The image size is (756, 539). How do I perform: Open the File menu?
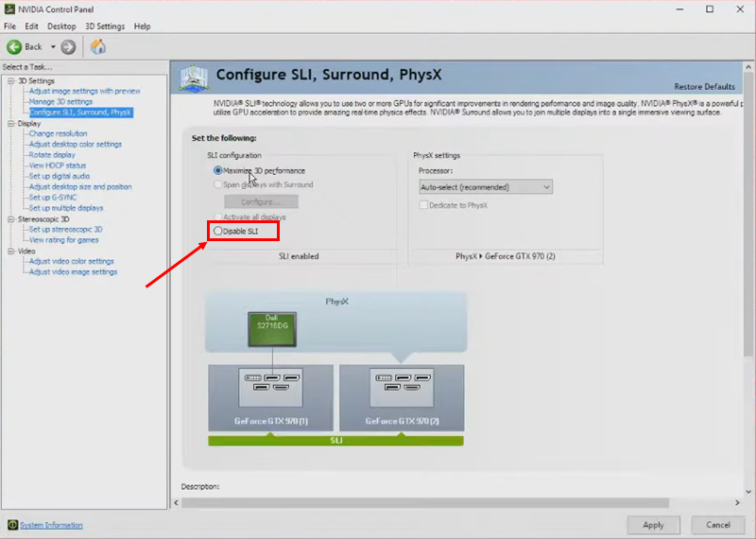click(9, 26)
